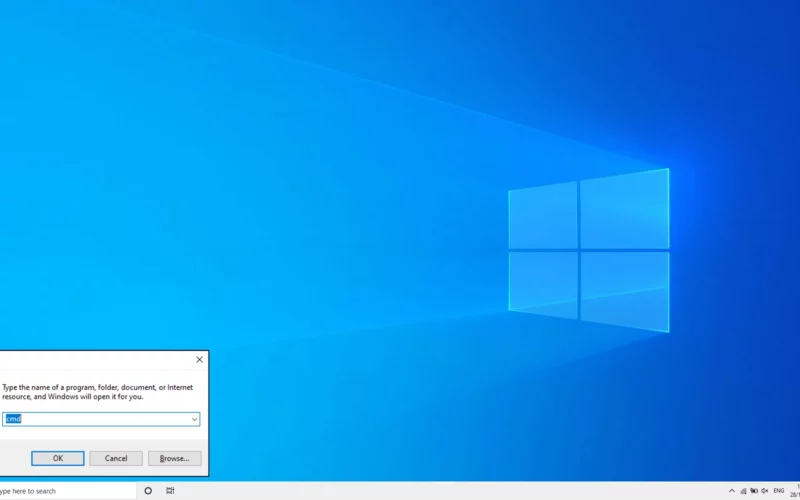Close the Run dialog with X
800x500 pixels.
tap(199, 360)
